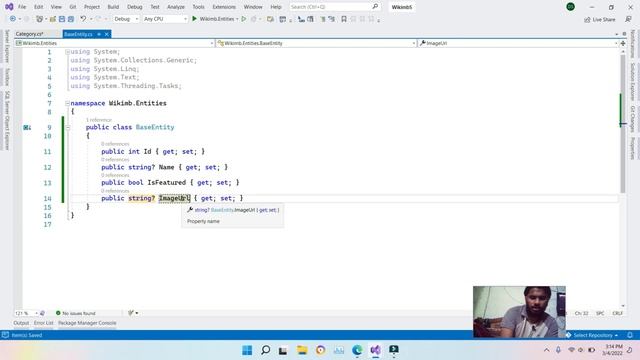The height and width of the screenshot is (360, 640).
Task: Click the new project toolbar icon
Action: tap(40, 19)
